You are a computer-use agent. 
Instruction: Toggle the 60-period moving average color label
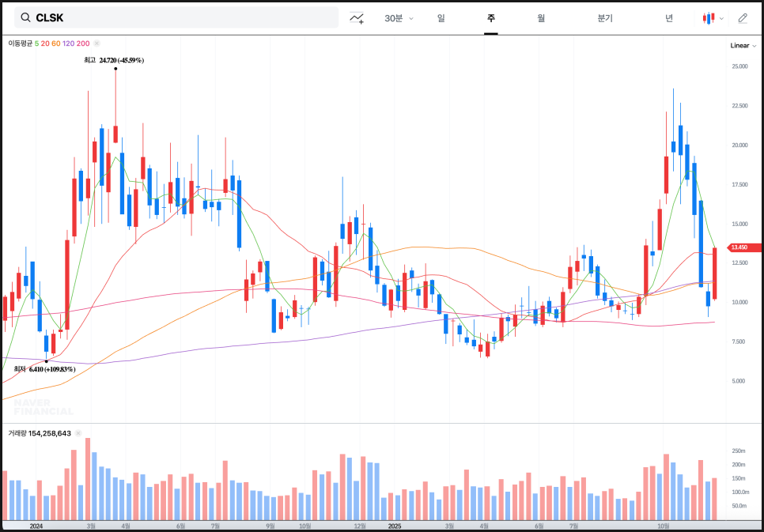click(56, 43)
